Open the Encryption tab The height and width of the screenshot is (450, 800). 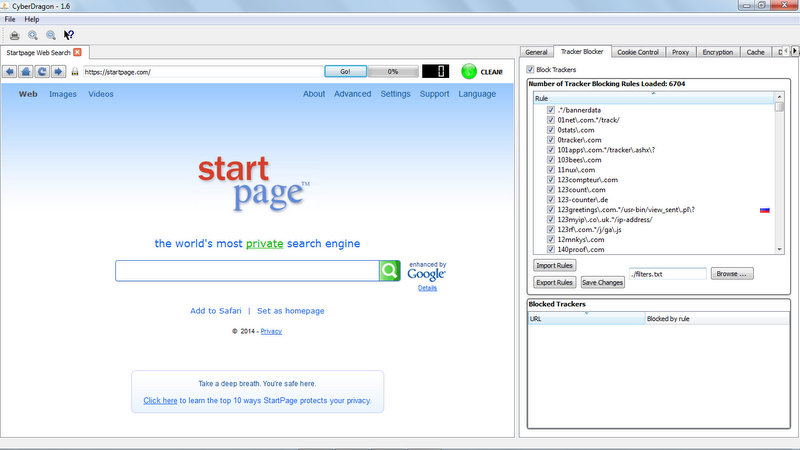(717, 52)
